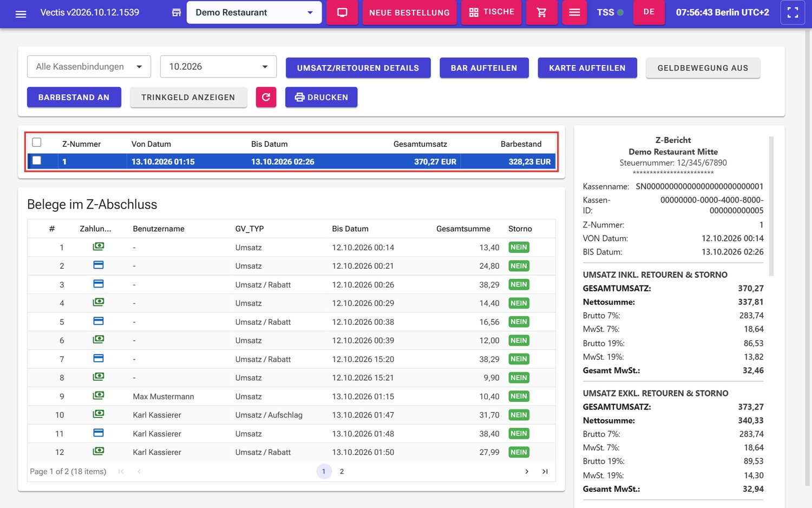Click the Von Datum column header
This screenshot has height=508, width=812.
[x=151, y=144]
